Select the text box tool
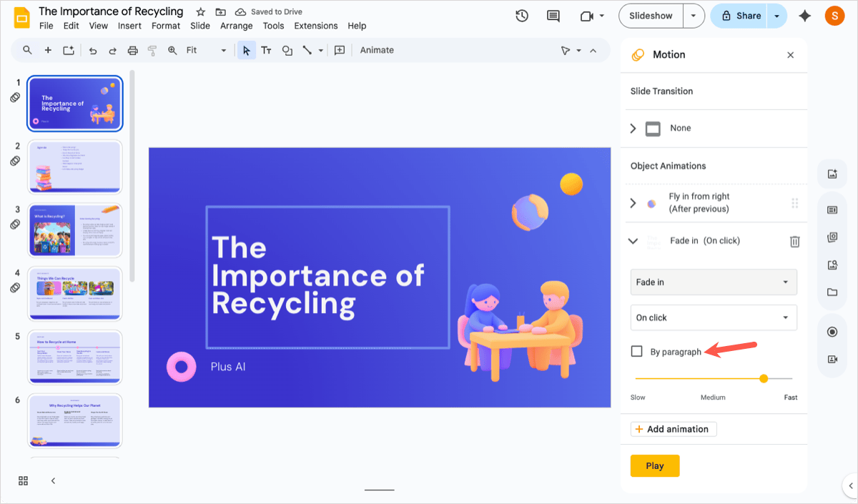The width and height of the screenshot is (858, 504). pyautogui.click(x=266, y=50)
